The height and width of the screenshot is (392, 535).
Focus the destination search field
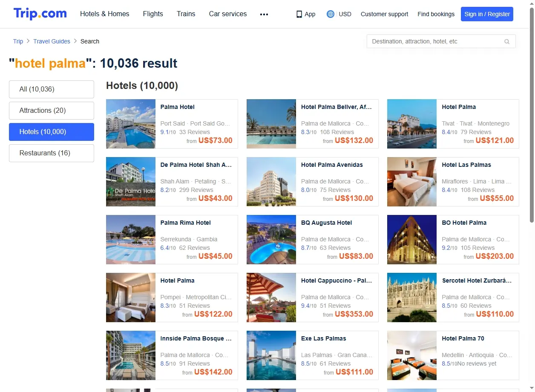[x=441, y=41]
